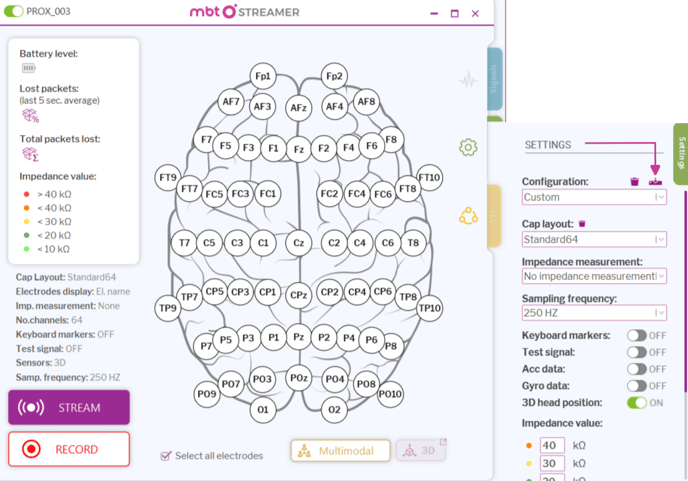Click the yellow multimodal network icon

click(x=468, y=216)
